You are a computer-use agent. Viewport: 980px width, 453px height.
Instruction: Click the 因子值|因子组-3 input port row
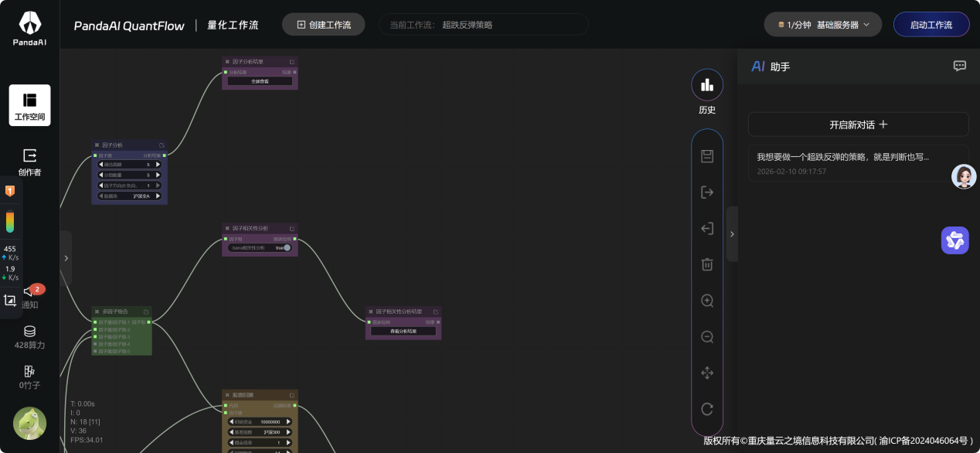coord(112,337)
